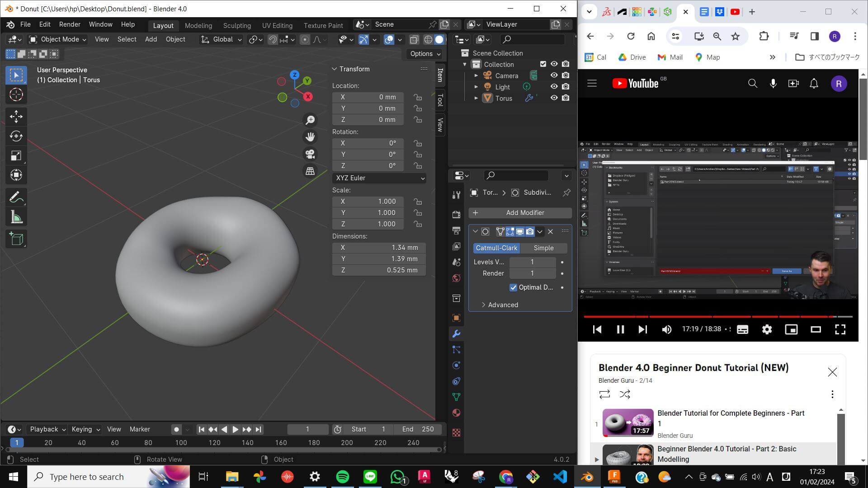868x488 pixels.
Task: Pause the YouTube video
Action: 620,329
